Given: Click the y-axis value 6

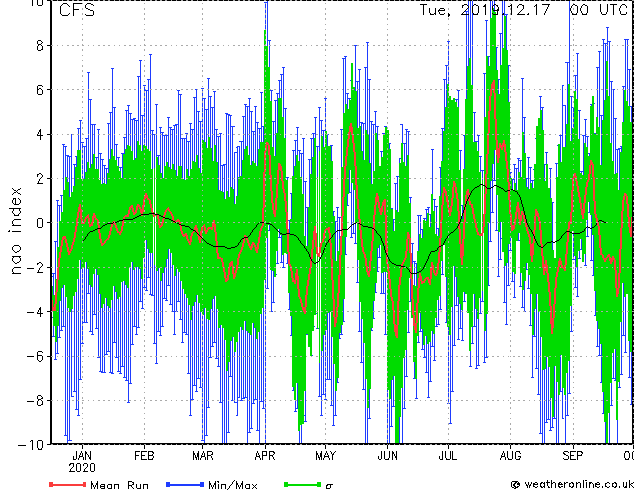Looking at the screenshot, I should (40, 90).
